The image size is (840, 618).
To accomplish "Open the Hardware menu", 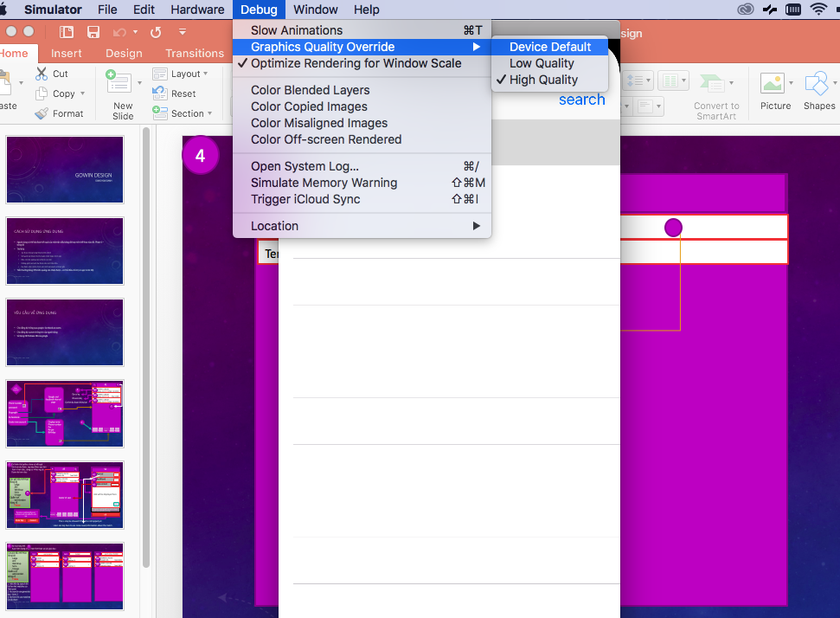I will click(x=197, y=10).
